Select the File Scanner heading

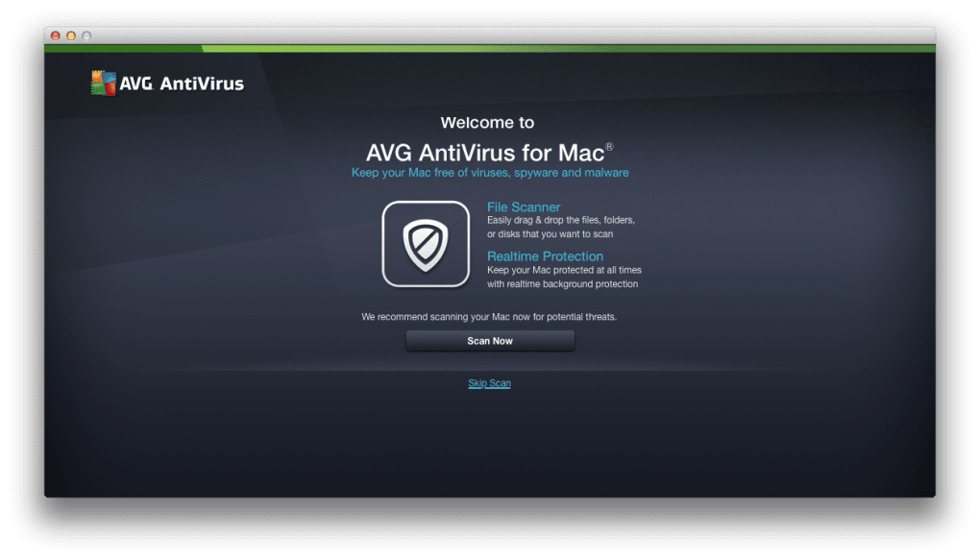(523, 207)
